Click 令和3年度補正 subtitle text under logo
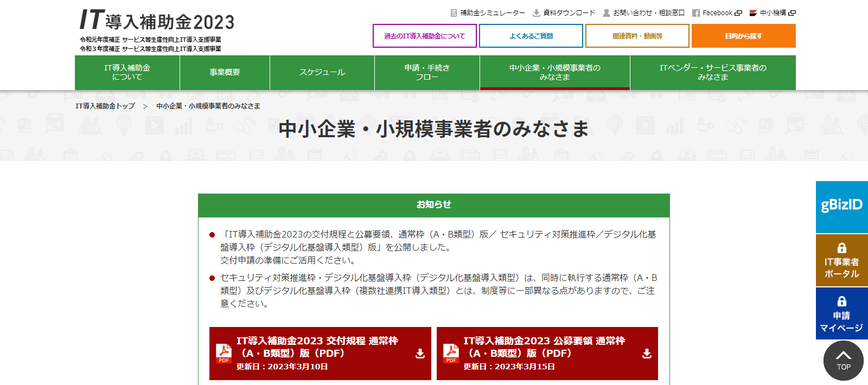 (x=150, y=49)
